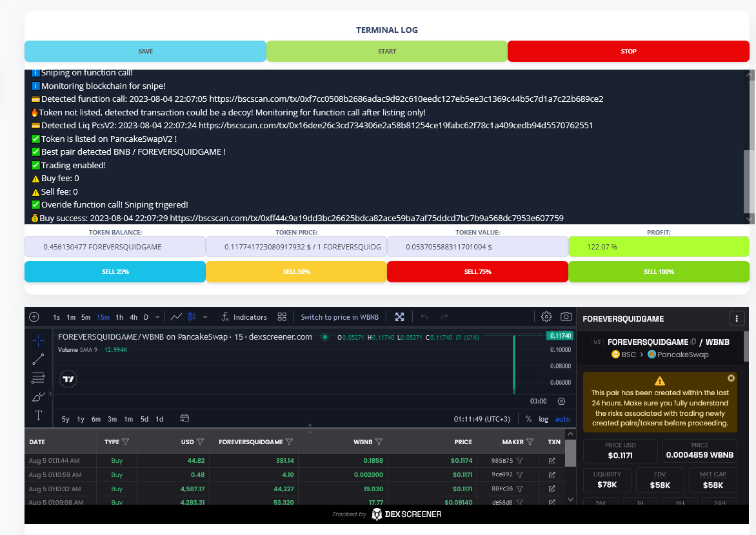Open the Detected Liq PcsV2 bscscan link

(x=395, y=125)
